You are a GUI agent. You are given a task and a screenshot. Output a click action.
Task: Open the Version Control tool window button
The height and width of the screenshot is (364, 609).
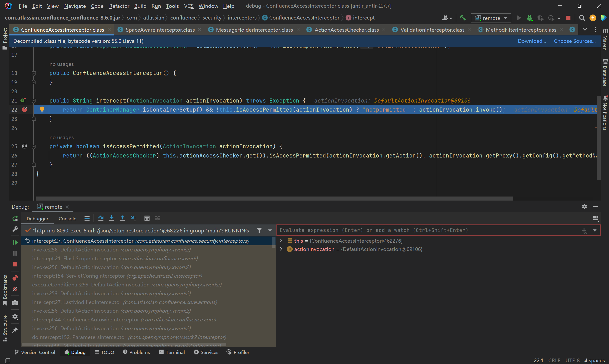(x=35, y=352)
